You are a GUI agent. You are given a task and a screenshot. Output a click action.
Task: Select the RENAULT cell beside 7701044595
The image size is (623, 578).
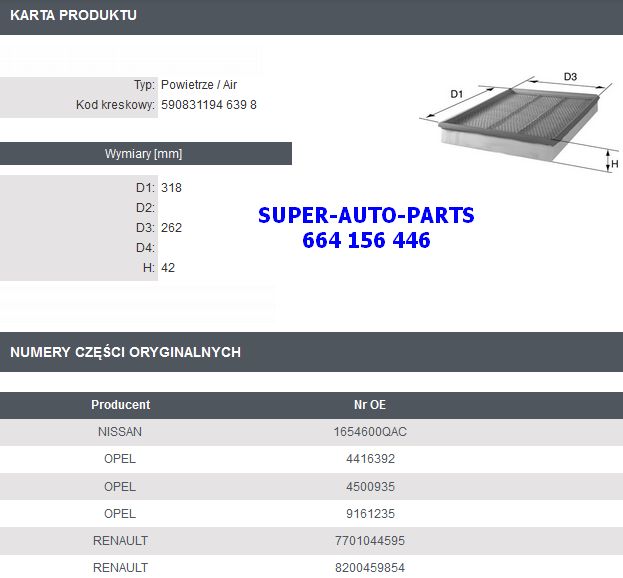120,541
